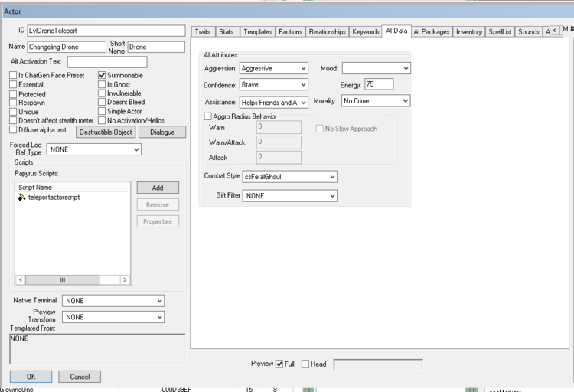Click the Dialogue button
Viewport: 574px width, 392px height.
pyautogui.click(x=162, y=132)
